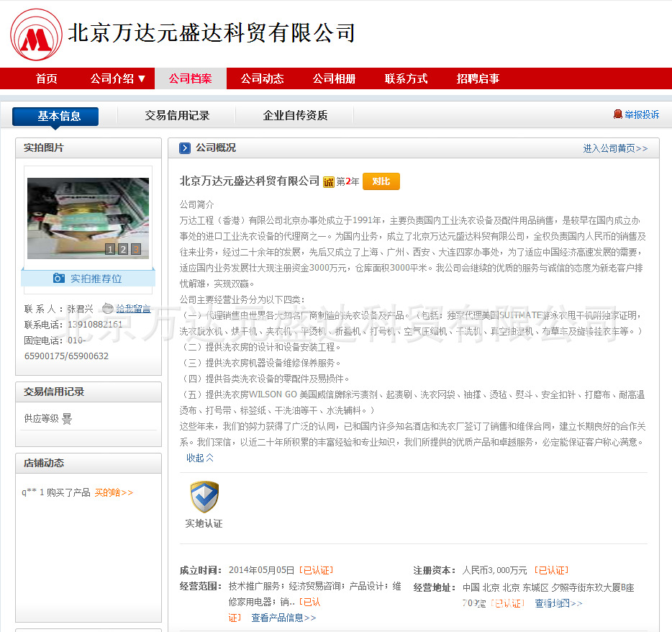Click the 供应等级 medal icon
The image size is (672, 632).
[x=67, y=418]
